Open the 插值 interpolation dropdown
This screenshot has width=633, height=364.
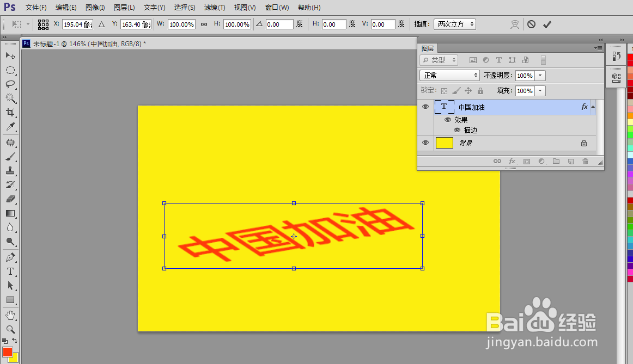[454, 24]
